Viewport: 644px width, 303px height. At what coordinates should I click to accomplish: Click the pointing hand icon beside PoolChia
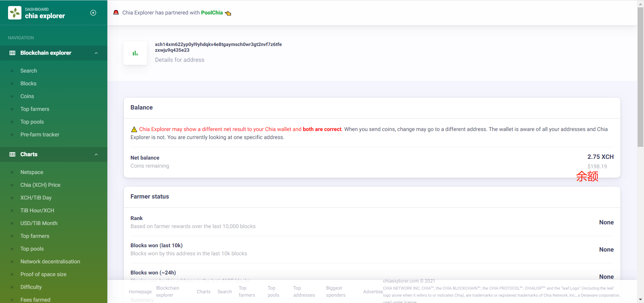pyautogui.click(x=228, y=13)
